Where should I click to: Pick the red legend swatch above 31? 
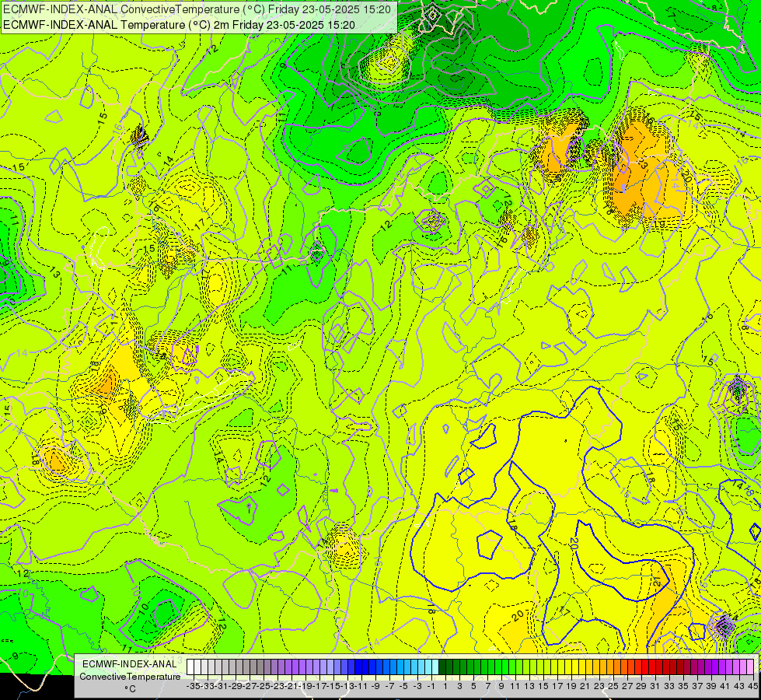tap(653, 667)
